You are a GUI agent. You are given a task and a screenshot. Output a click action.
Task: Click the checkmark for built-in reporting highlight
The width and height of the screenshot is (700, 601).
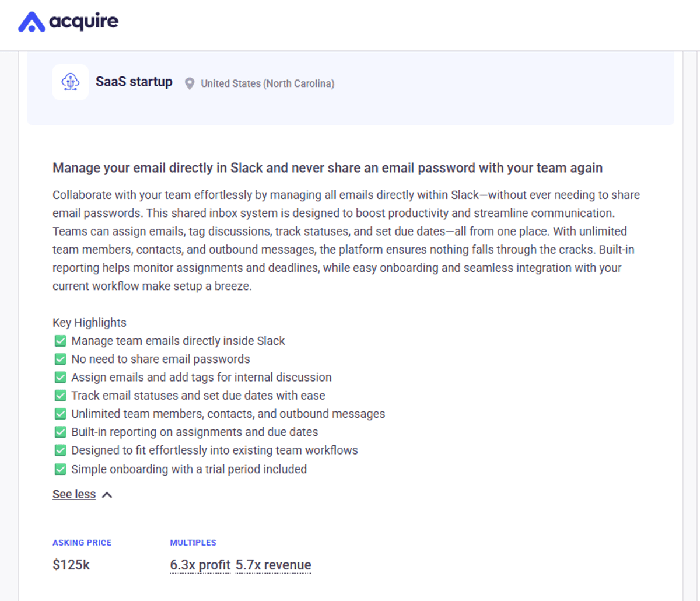tap(60, 432)
